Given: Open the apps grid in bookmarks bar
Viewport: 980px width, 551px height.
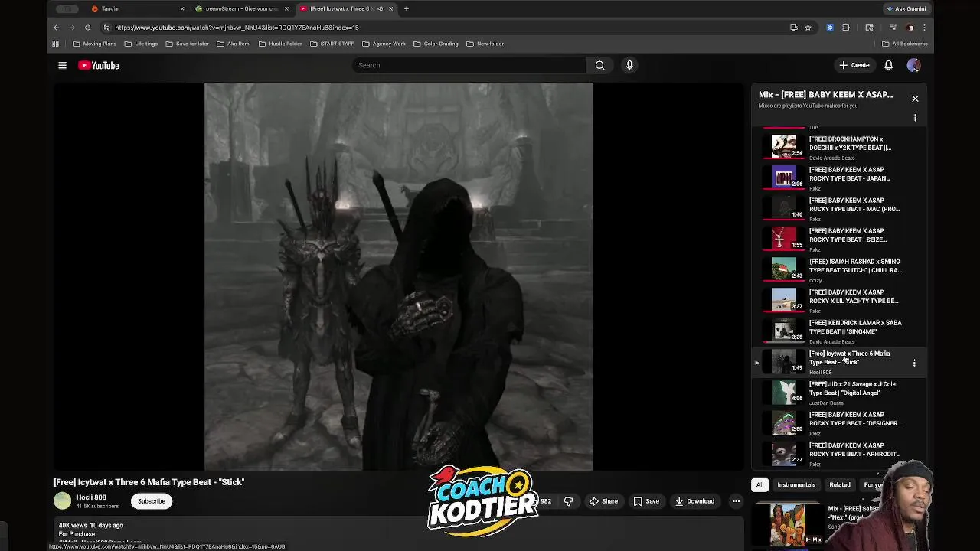Looking at the screenshot, I should 55,44.
